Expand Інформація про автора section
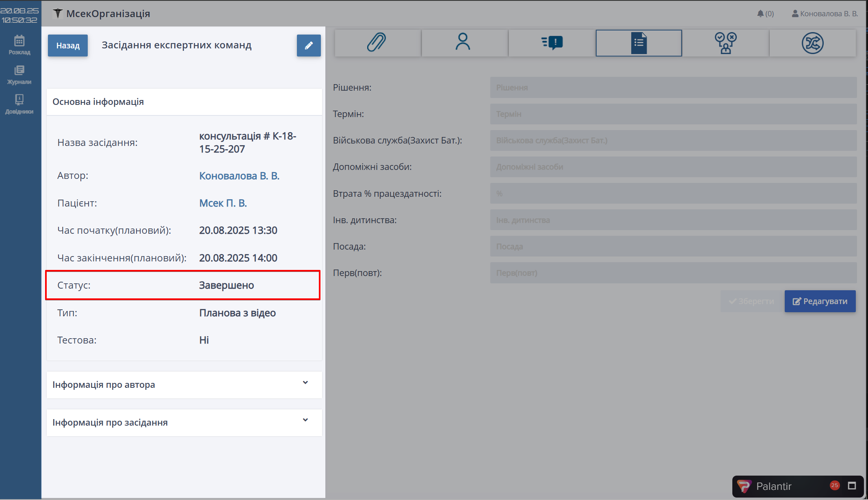868x500 pixels. pos(184,385)
